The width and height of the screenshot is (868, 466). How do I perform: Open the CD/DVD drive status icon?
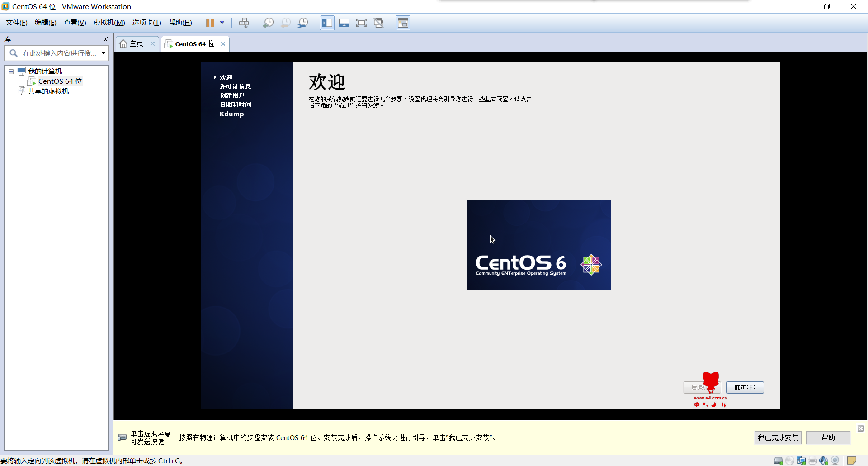click(x=790, y=461)
